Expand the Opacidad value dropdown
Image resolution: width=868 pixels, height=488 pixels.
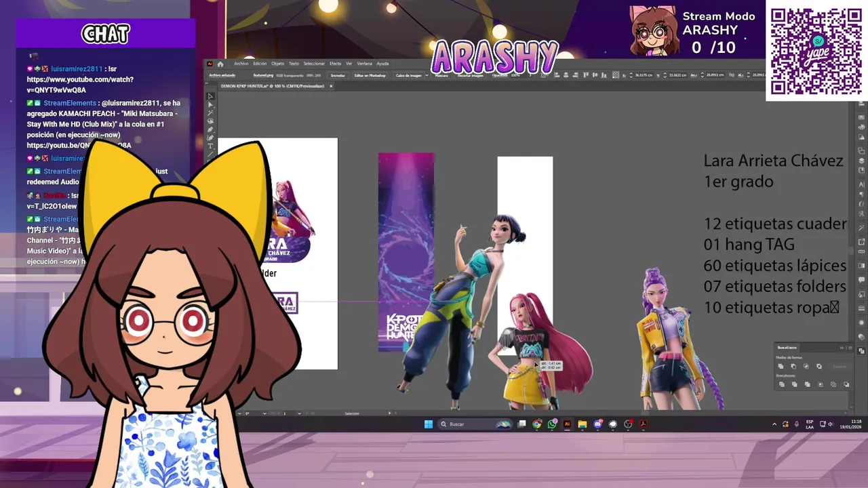pyautogui.click(x=530, y=75)
